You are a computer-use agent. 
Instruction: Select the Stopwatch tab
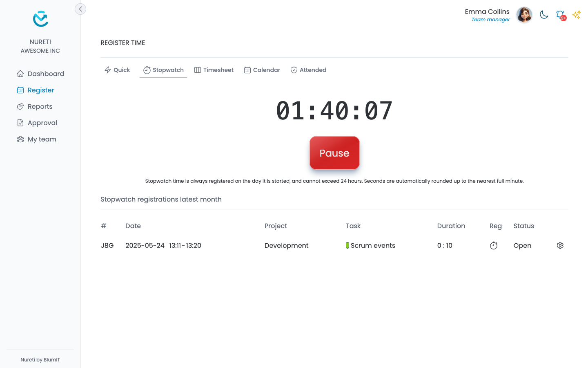[x=163, y=70]
